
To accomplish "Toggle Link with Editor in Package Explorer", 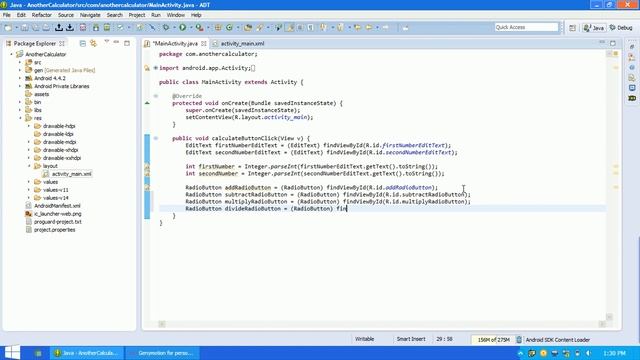I will (x=93, y=43).
